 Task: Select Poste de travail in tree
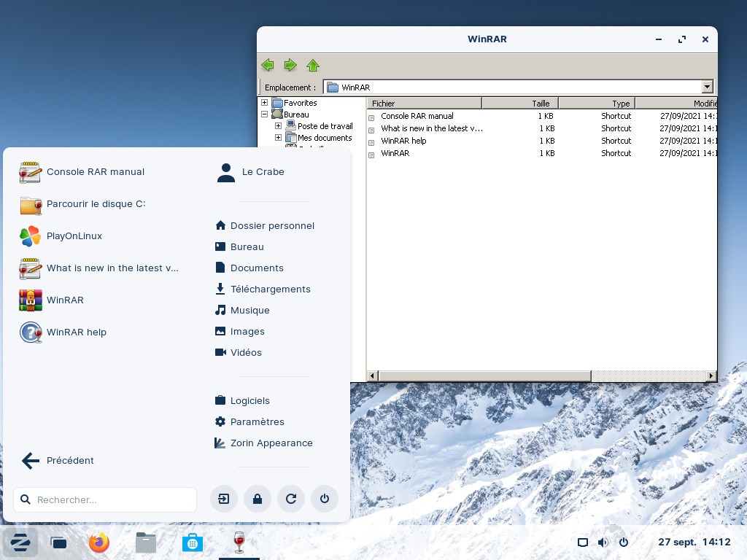pyautogui.click(x=325, y=126)
